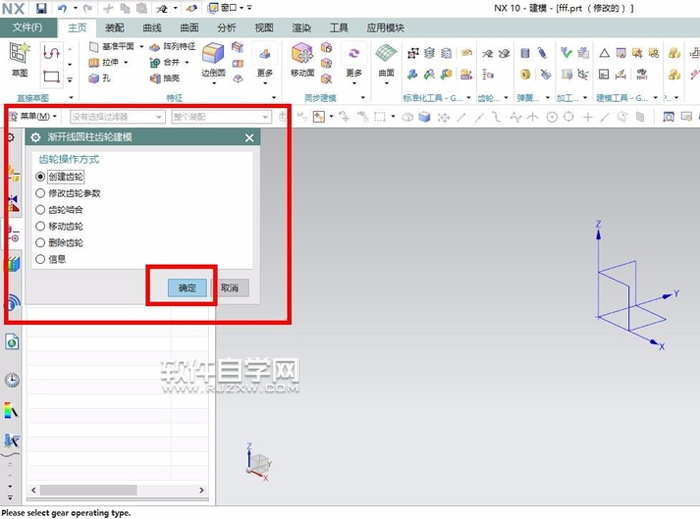700x519 pixels.
Task: Select the 边倒圆 edge blend tool
Action: click(213, 58)
